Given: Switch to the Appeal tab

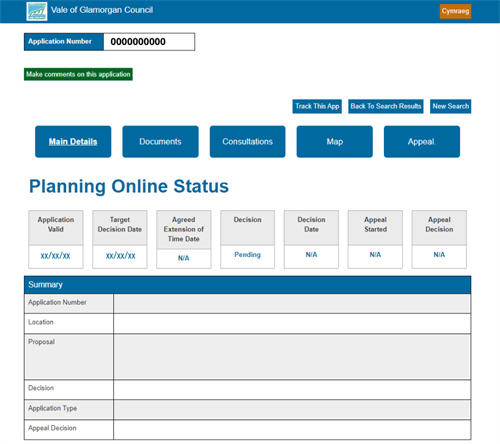Looking at the screenshot, I should click(422, 142).
